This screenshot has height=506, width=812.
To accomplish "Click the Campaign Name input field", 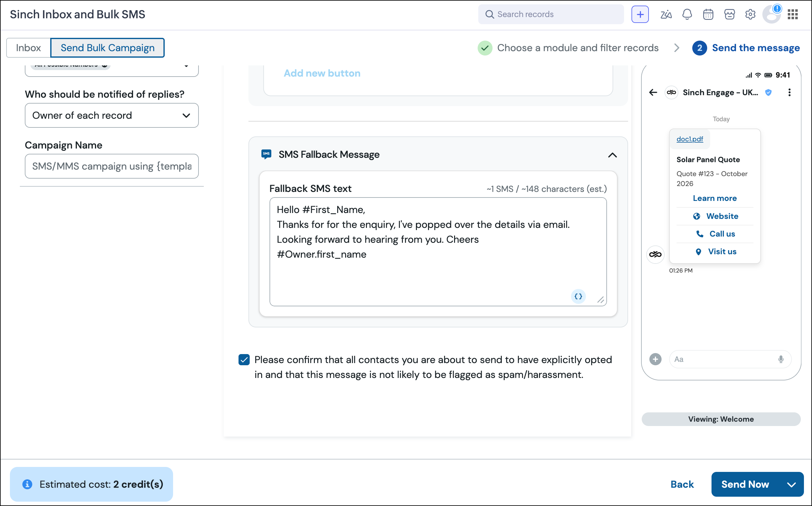I will [111, 166].
